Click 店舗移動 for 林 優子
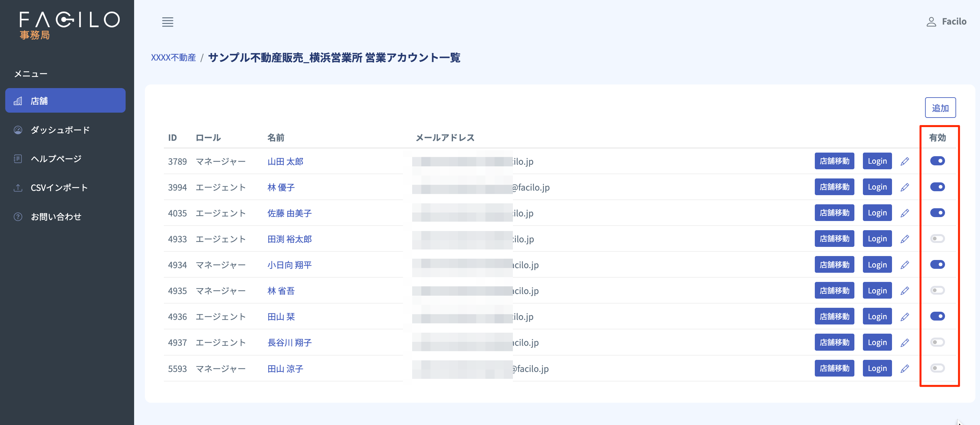This screenshot has width=980, height=425. point(834,187)
